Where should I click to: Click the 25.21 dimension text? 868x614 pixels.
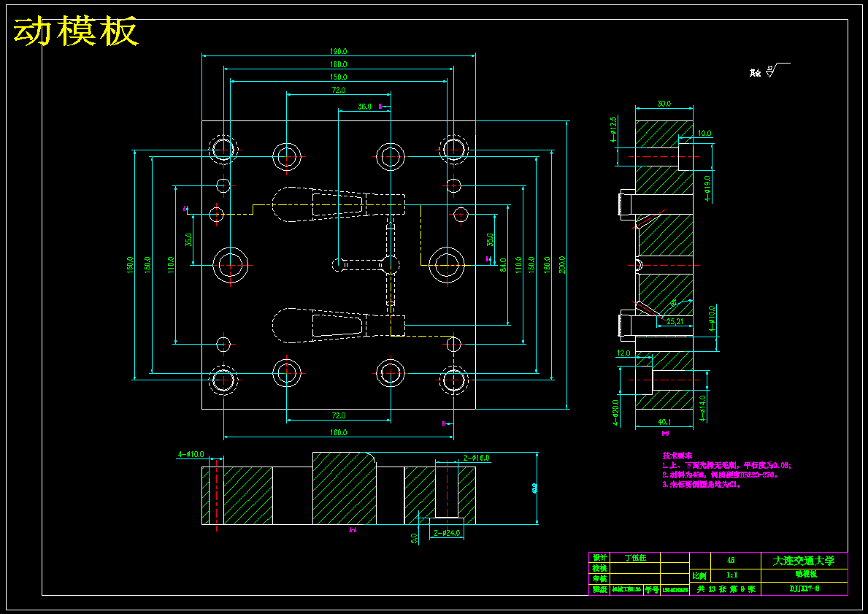pyautogui.click(x=675, y=321)
